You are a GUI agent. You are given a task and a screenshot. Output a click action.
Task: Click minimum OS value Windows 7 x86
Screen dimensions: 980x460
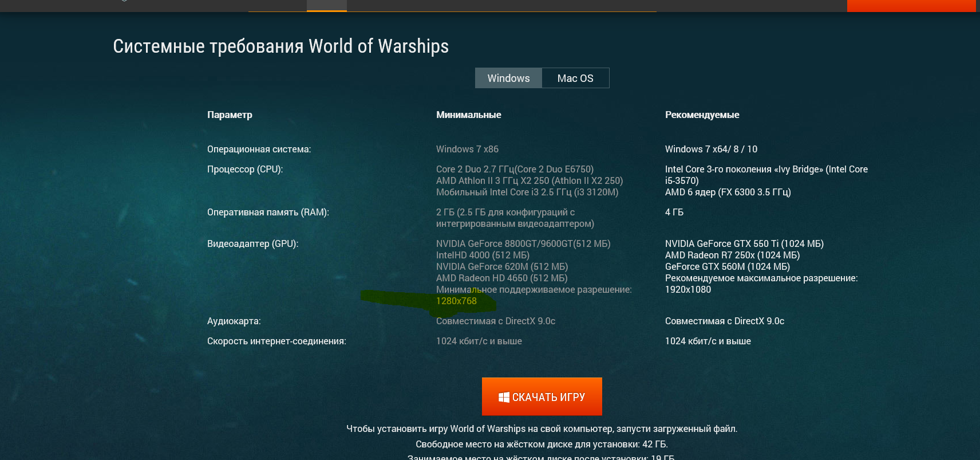coord(467,149)
